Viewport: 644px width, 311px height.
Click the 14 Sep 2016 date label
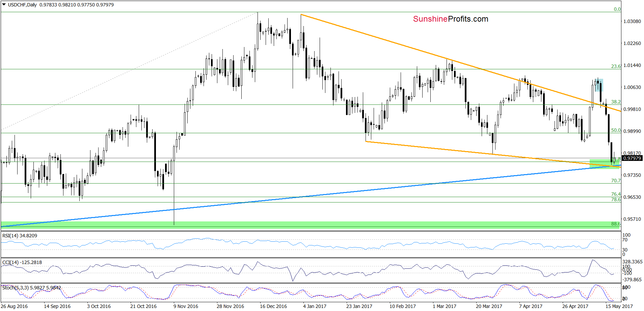(57, 306)
